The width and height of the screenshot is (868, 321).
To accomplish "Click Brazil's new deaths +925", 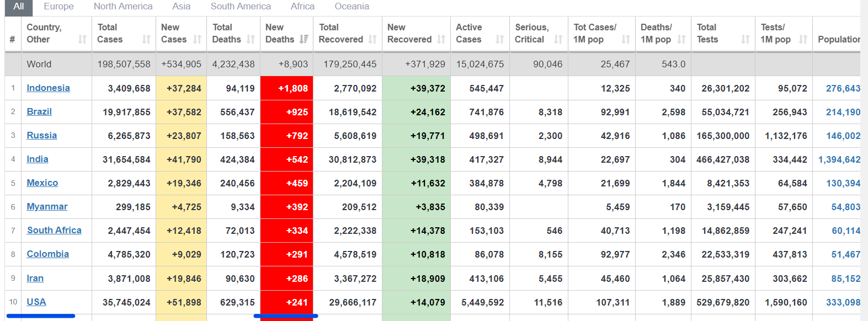I will click(x=287, y=112).
